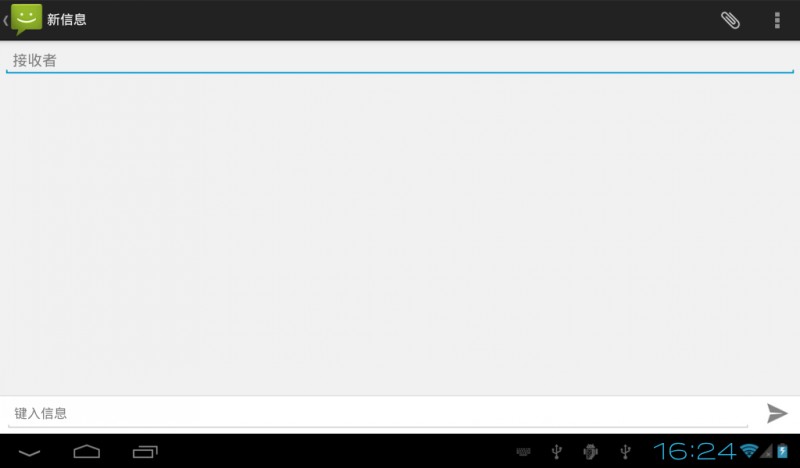
Task: Tap the back chevron beside the Messaging icon
Action: 5,20
